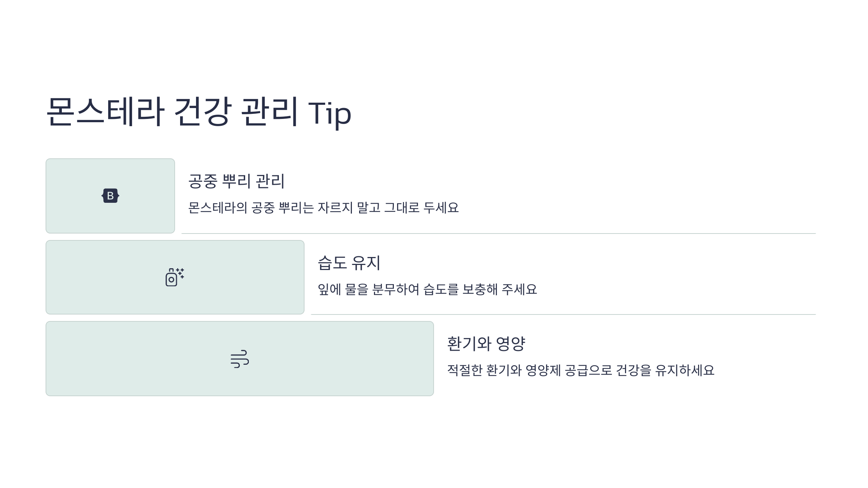Viewport: 868px width, 488px height.
Task: Click the word 관리 in the slide title
Action: (x=269, y=112)
